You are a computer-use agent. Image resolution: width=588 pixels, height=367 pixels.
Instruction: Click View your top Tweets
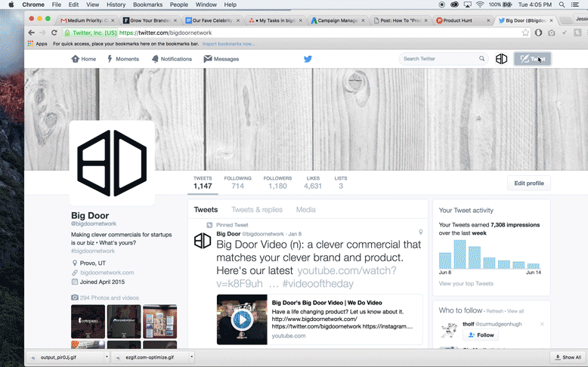(x=466, y=283)
